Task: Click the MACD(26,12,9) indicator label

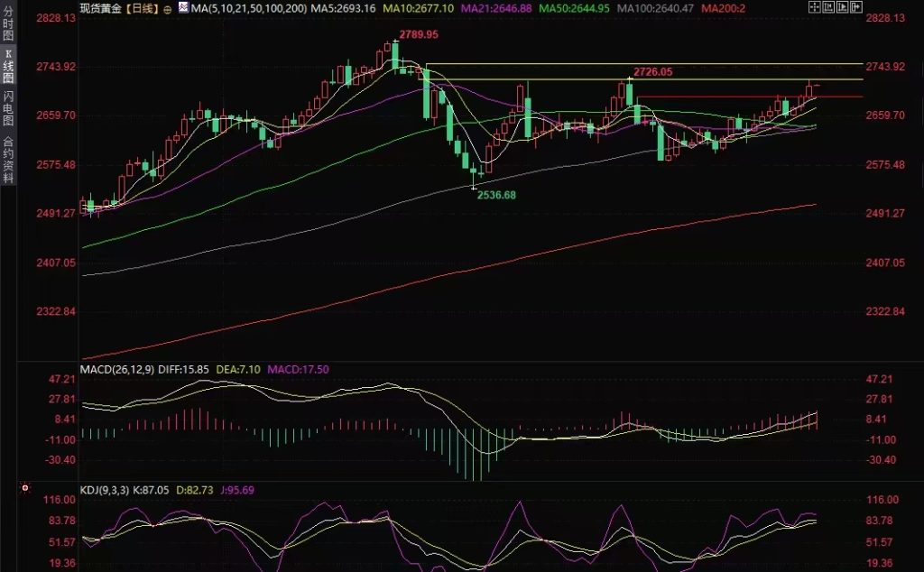Action: (117, 369)
